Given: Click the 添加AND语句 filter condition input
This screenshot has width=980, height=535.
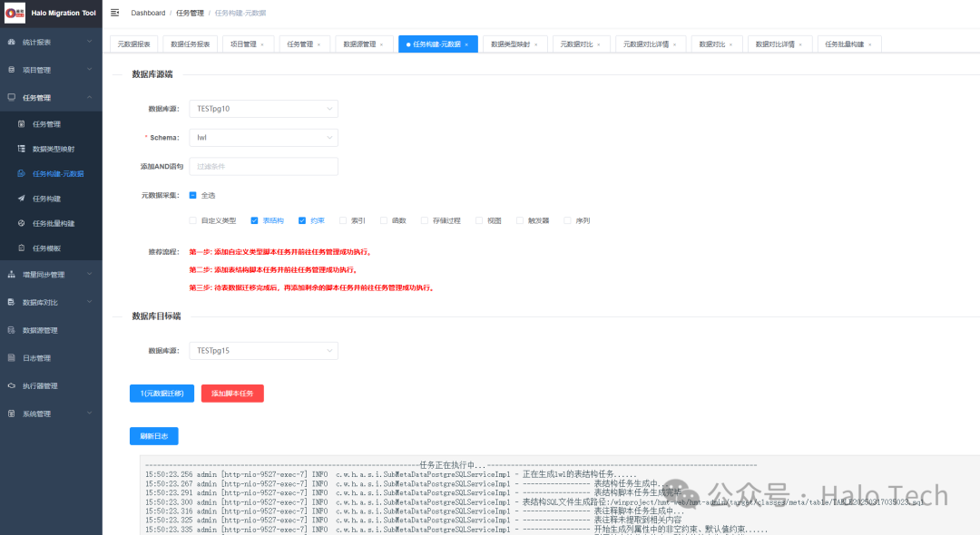Looking at the screenshot, I should point(264,167).
